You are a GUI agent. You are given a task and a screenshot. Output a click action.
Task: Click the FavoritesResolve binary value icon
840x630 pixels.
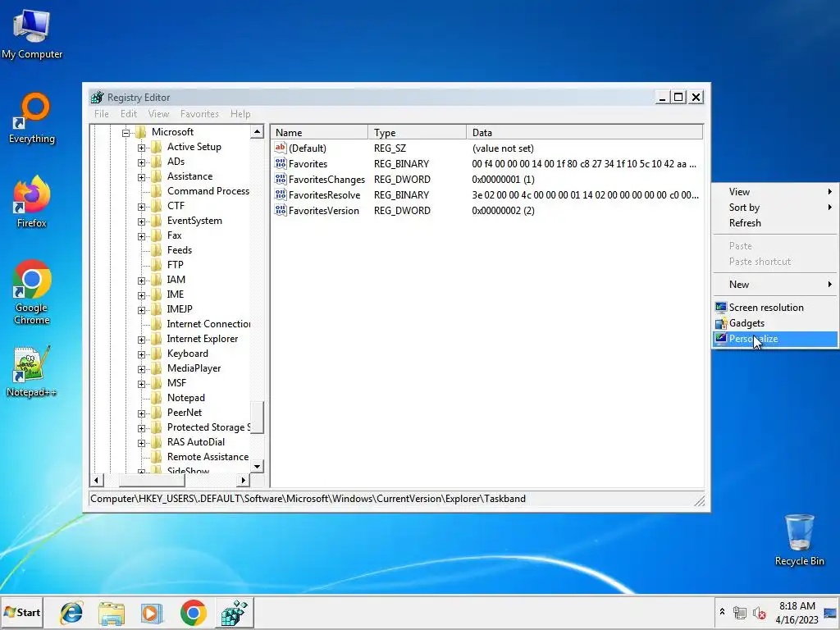tap(281, 194)
